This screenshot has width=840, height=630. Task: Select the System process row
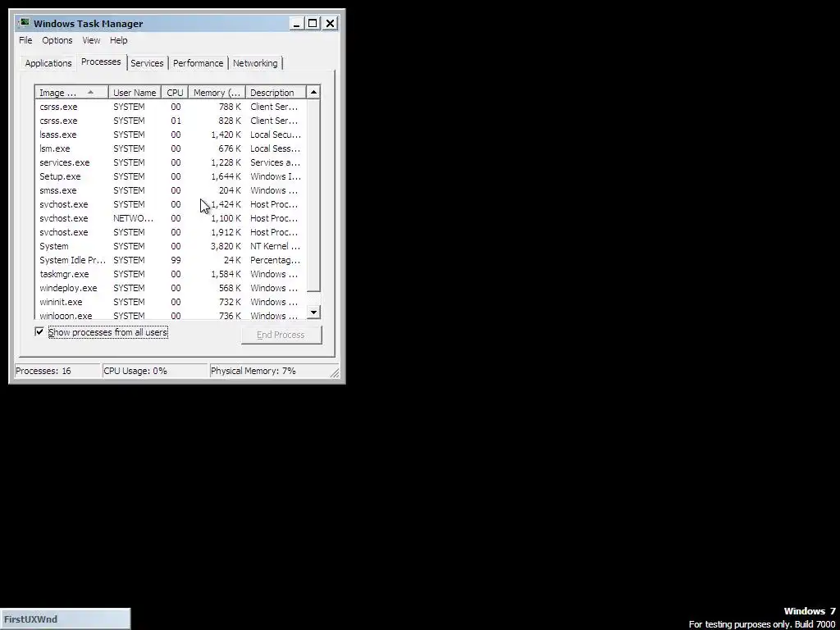point(171,246)
